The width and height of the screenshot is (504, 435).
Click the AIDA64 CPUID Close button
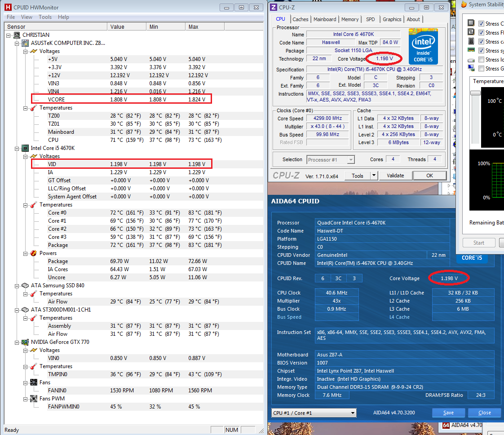click(x=484, y=413)
